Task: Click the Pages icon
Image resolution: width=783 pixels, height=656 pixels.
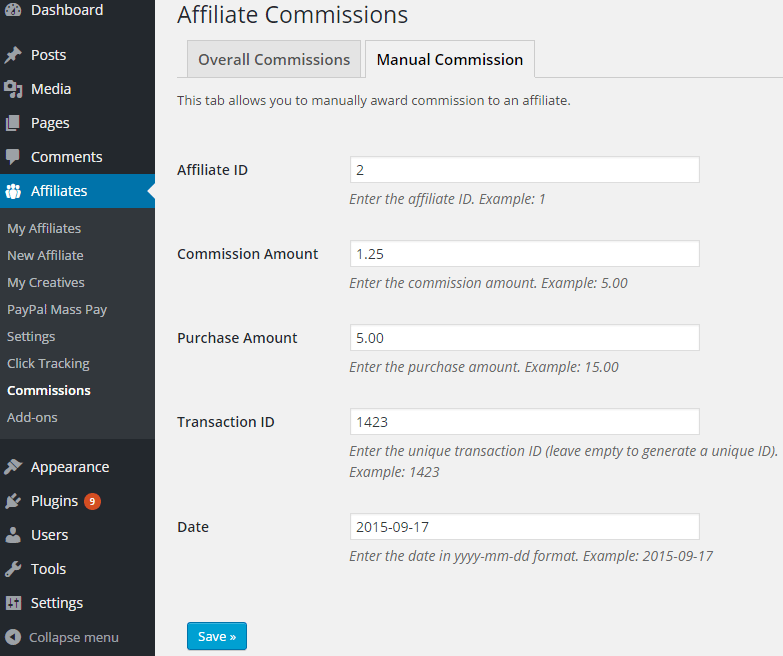Action: (x=13, y=123)
